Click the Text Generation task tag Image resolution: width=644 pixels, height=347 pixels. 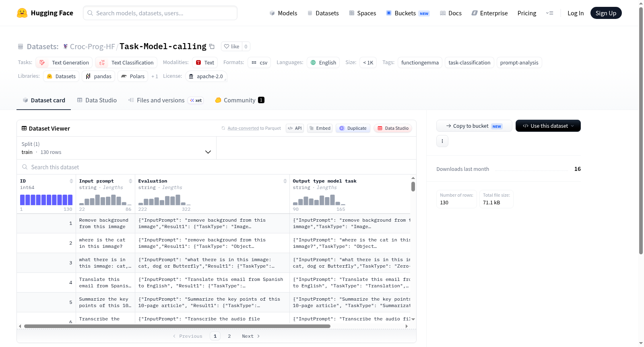[x=64, y=62]
